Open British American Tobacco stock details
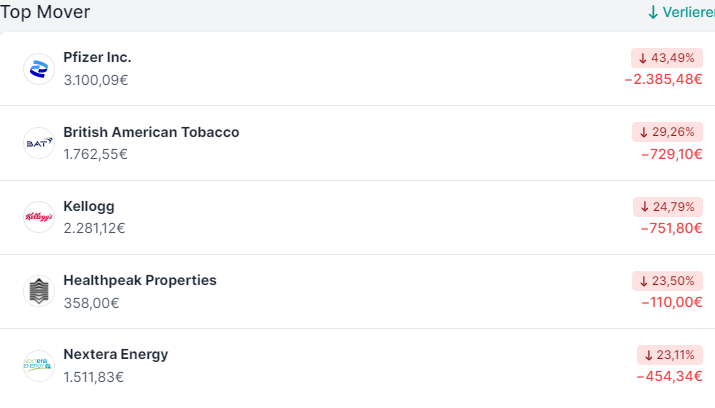 pos(151,132)
